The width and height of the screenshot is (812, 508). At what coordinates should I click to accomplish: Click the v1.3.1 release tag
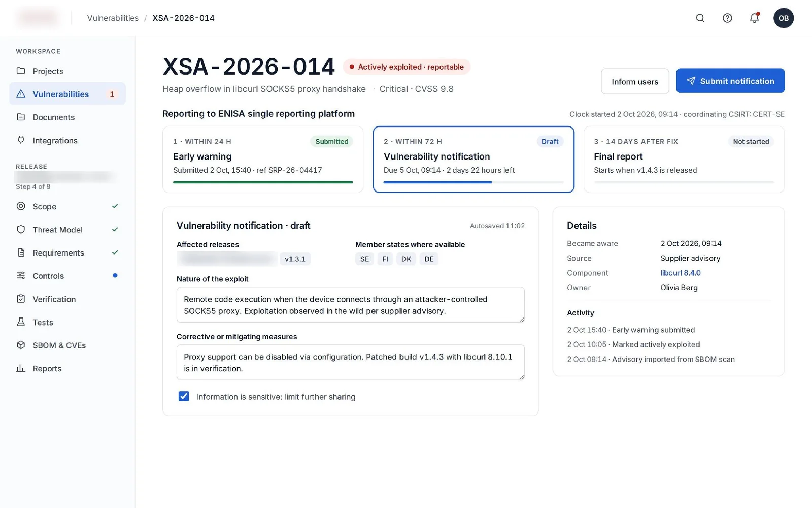click(x=295, y=259)
